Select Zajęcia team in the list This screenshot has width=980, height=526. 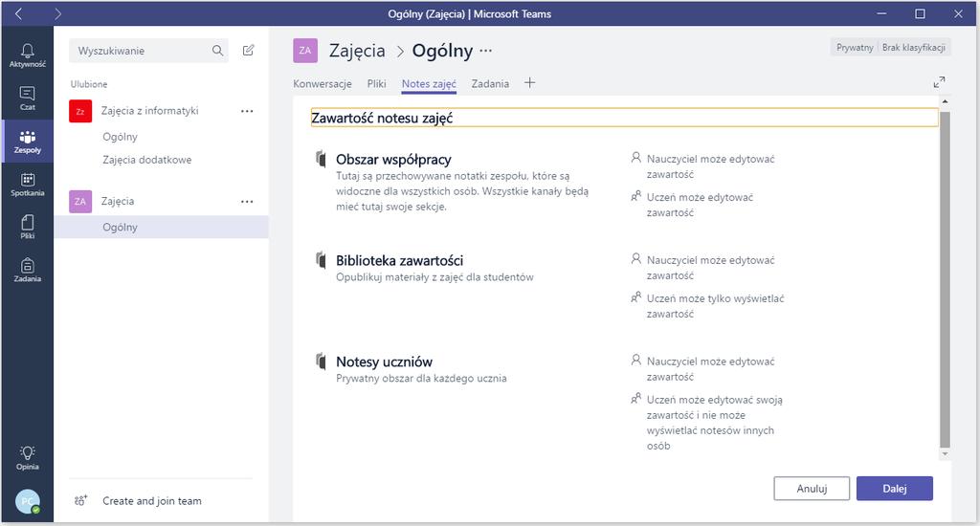click(x=118, y=201)
